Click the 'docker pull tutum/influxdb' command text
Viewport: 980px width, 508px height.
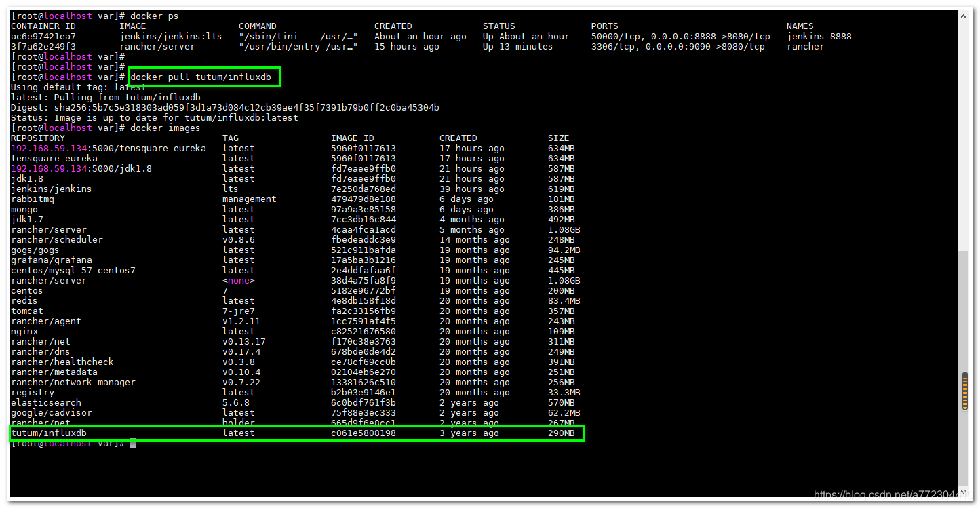[201, 77]
